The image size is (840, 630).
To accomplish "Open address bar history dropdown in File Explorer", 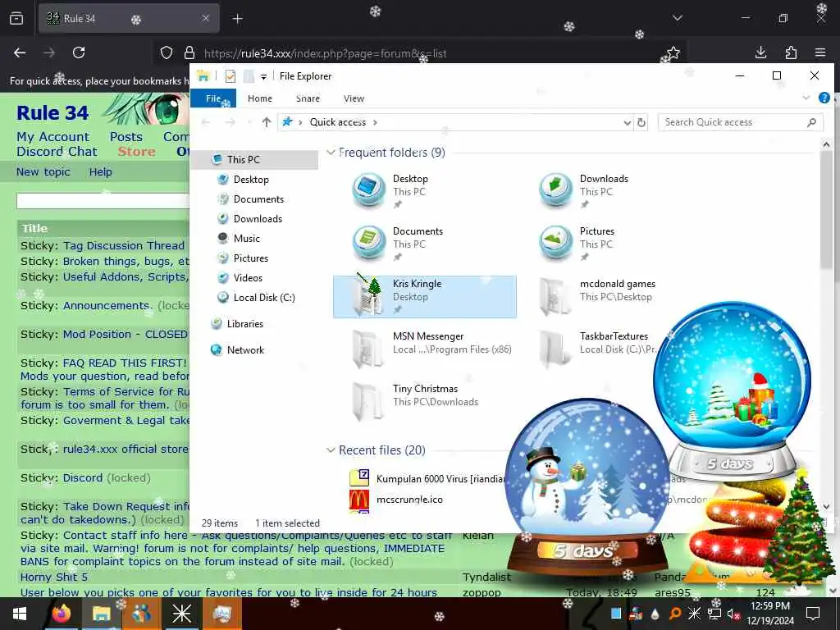I will 627,123.
